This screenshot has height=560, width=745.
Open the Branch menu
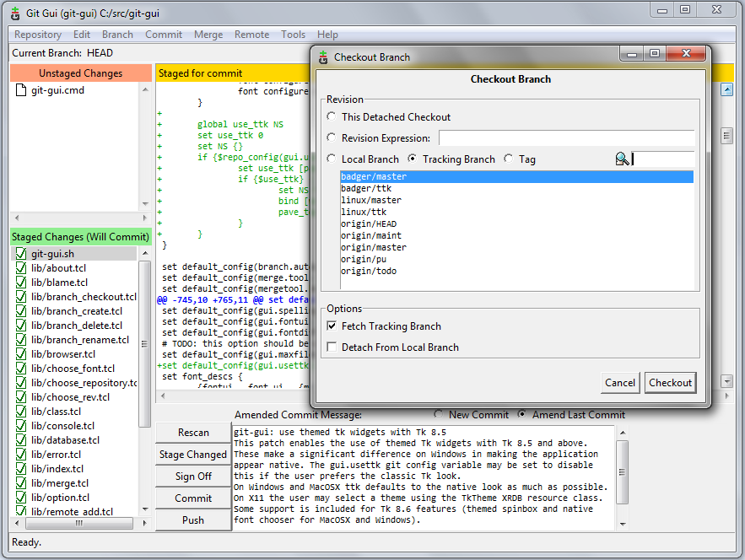[117, 35]
